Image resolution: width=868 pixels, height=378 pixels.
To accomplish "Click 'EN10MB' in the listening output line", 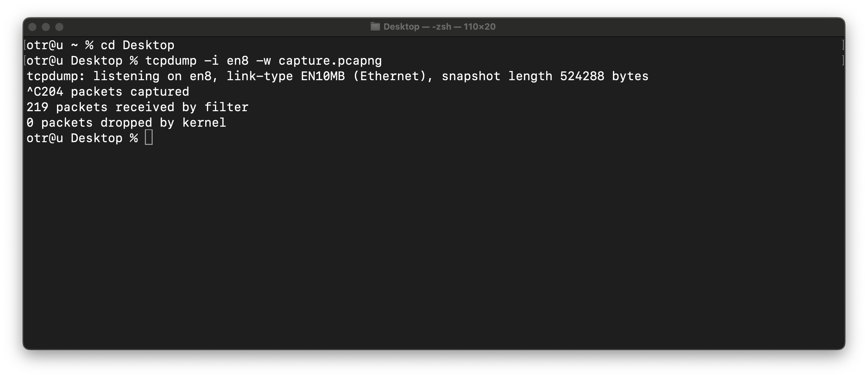I will click(x=323, y=76).
